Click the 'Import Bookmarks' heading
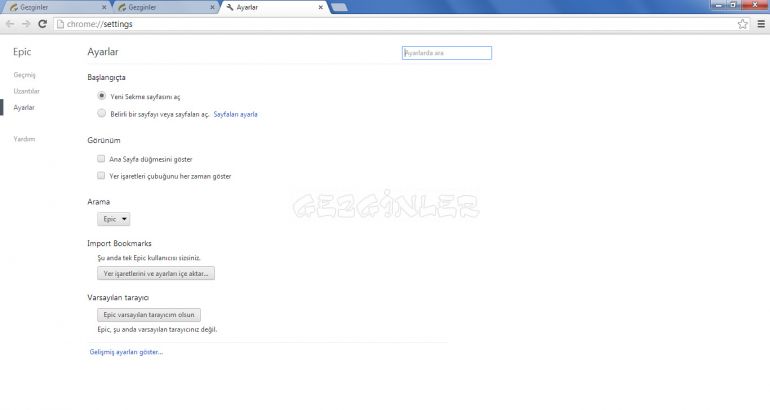This screenshot has height=410, width=770. coord(119,244)
